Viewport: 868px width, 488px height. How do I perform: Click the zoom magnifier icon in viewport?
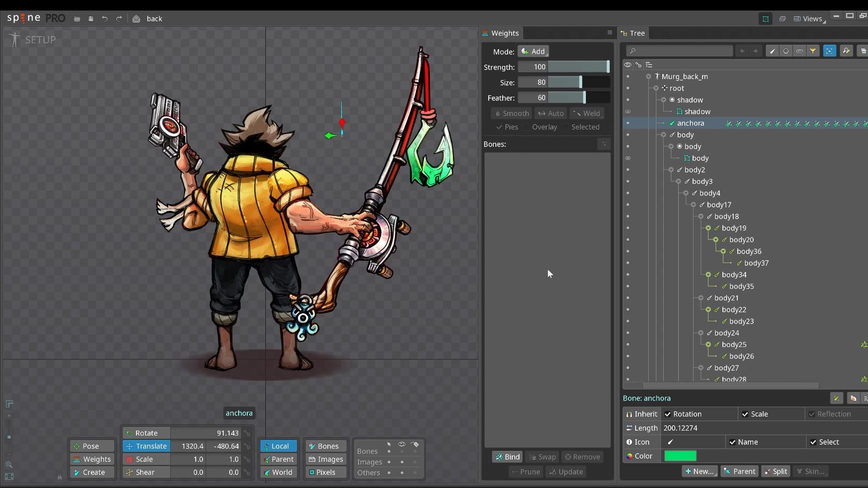[9, 465]
